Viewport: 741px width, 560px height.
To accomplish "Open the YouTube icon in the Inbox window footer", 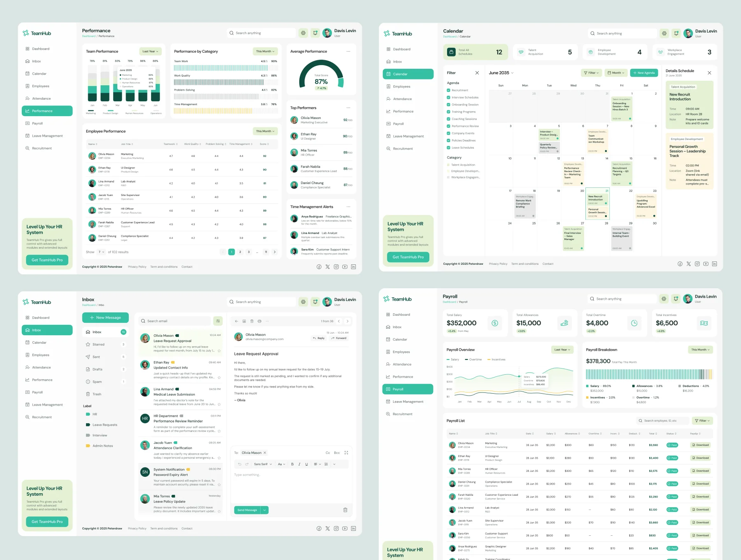I will [x=345, y=528].
